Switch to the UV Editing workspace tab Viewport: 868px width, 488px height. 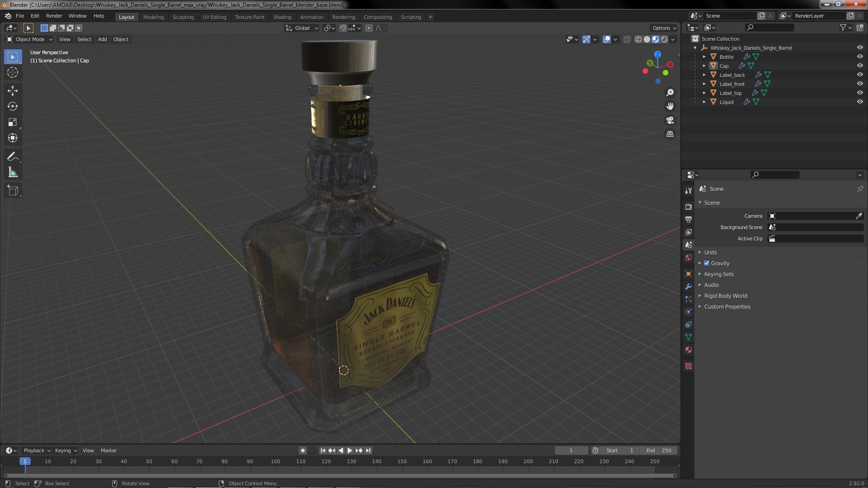coord(214,17)
